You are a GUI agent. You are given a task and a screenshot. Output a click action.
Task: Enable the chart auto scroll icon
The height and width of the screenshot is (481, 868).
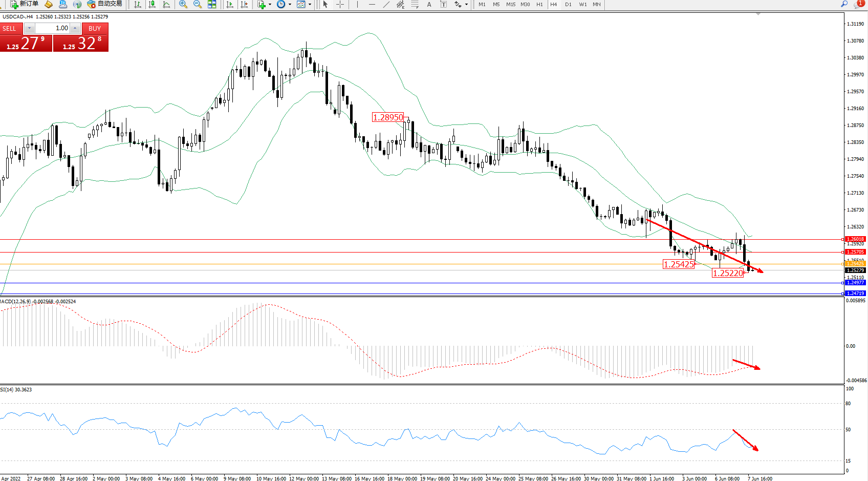230,4
